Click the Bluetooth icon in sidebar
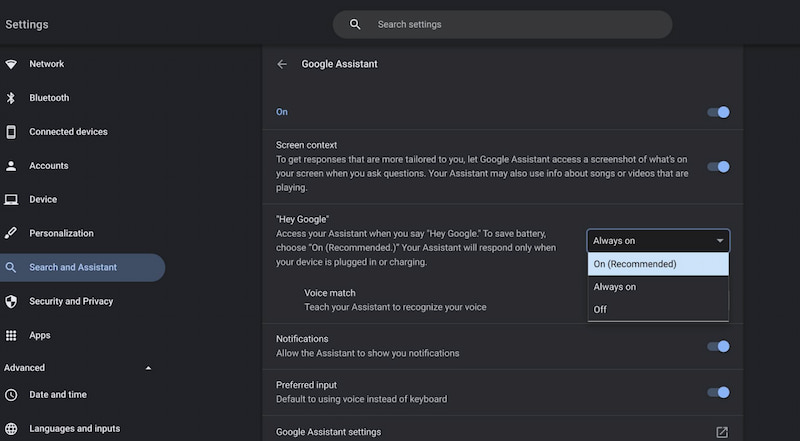The image size is (800, 441). pyautogui.click(x=11, y=98)
